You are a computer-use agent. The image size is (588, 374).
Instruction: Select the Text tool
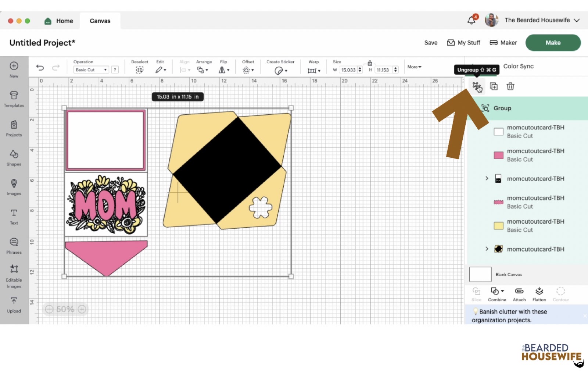coord(14,217)
